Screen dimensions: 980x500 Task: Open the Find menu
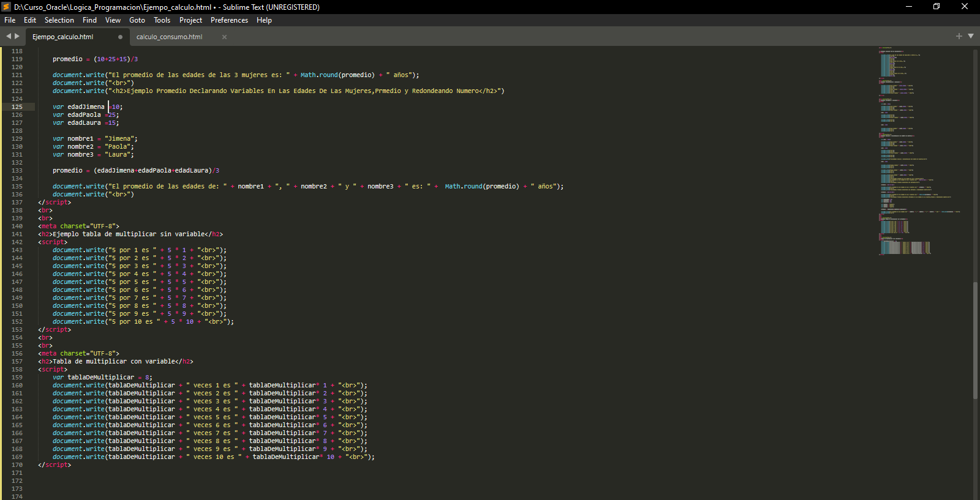(x=89, y=20)
